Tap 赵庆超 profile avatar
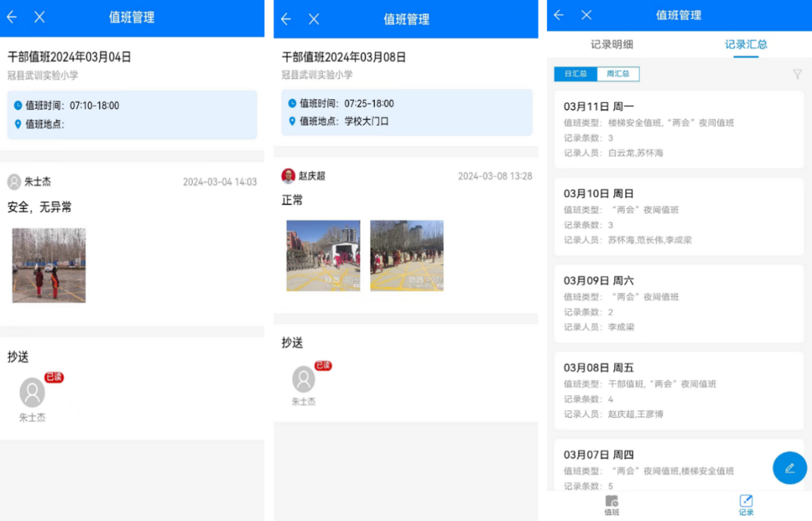The width and height of the screenshot is (812, 521). coord(289,176)
